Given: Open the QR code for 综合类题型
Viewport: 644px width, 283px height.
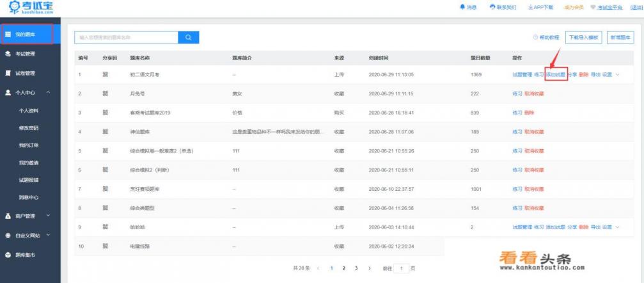Looking at the screenshot, I should tap(105, 208).
